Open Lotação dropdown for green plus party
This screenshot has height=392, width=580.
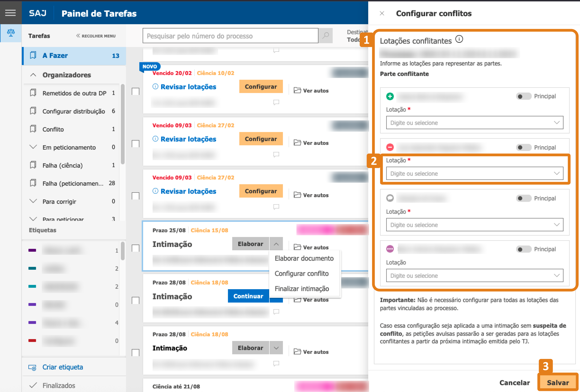click(475, 123)
